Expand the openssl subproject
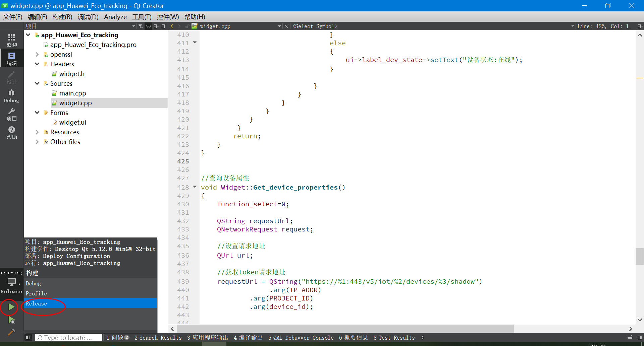 pyautogui.click(x=37, y=54)
